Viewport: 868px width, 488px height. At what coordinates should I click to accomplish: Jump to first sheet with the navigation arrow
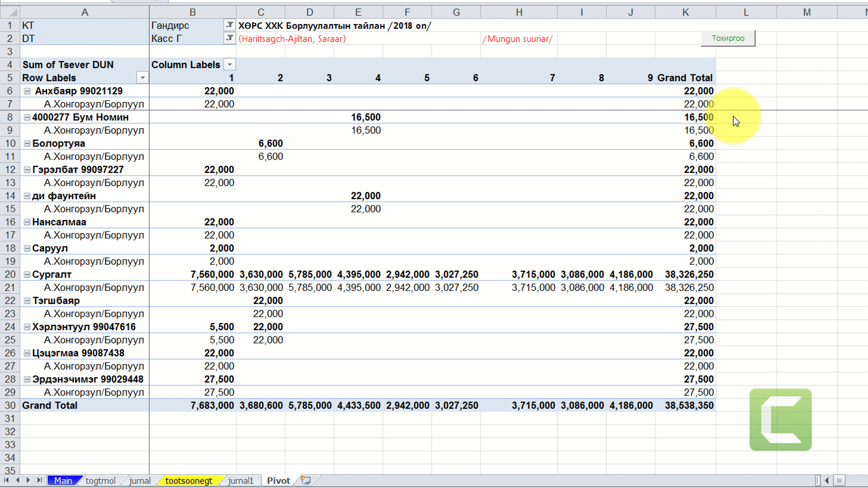click(x=6, y=480)
